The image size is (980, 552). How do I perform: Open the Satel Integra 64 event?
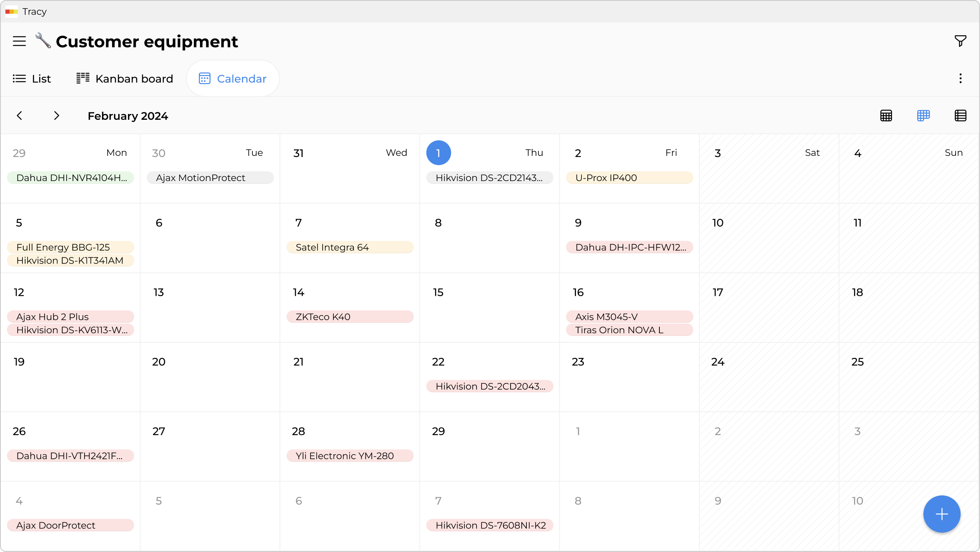349,247
